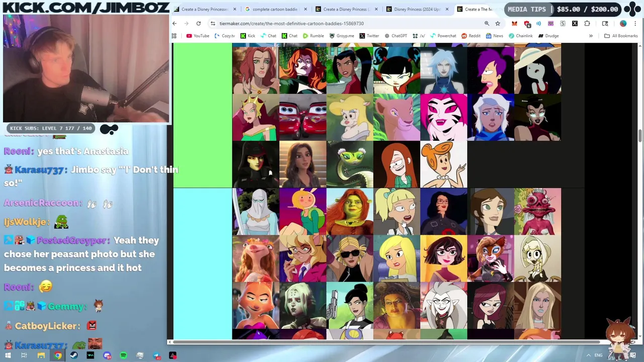Open the News bookmark
Screen dimensions: 644x362
pyautogui.click(x=494, y=36)
